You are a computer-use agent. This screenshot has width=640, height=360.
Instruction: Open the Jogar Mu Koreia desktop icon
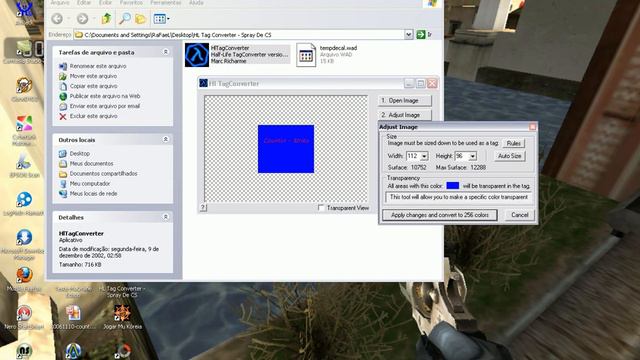(x=122, y=313)
